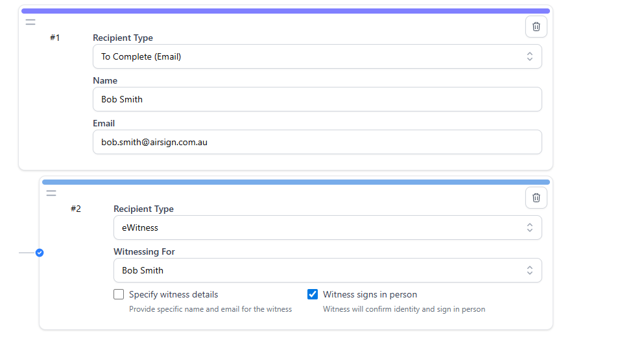Image resolution: width=644 pixels, height=337 pixels.
Task: Click blue checkmark connector for eWitness
Action: pos(40,252)
